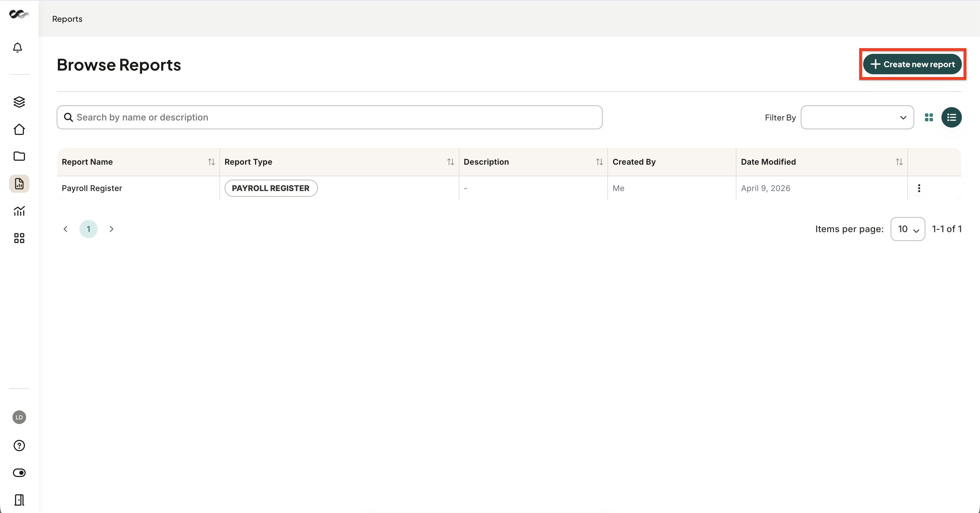This screenshot has height=513, width=980.
Task: Open the help question mark icon
Action: coord(19,445)
